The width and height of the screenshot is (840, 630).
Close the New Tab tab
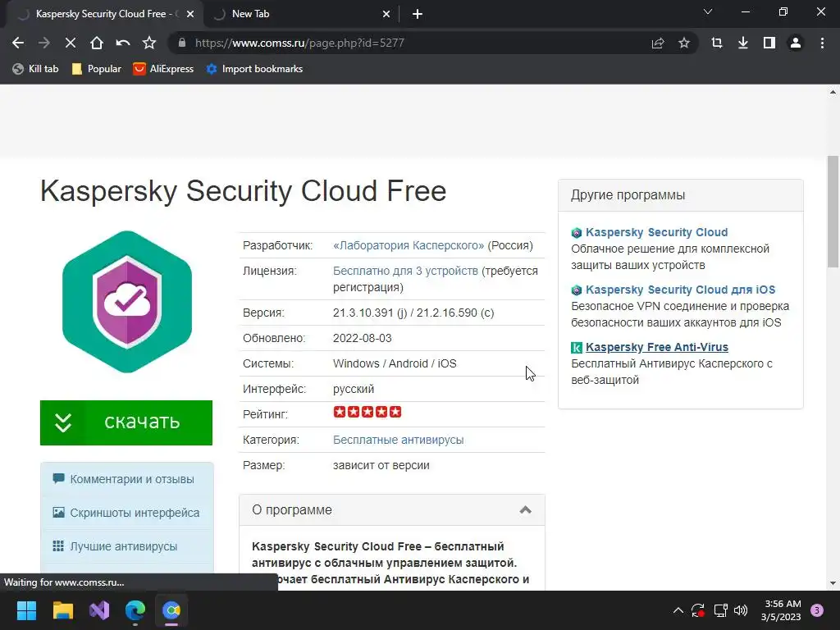coord(386,15)
